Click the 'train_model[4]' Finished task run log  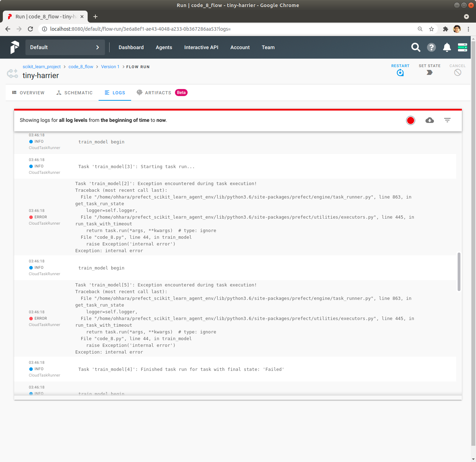[235, 369]
